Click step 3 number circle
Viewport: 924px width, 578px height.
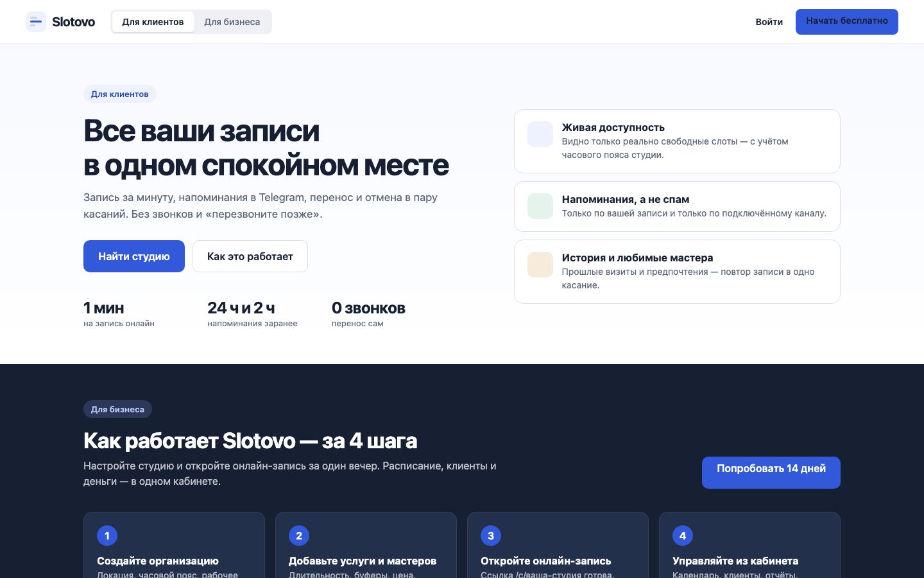tap(491, 536)
